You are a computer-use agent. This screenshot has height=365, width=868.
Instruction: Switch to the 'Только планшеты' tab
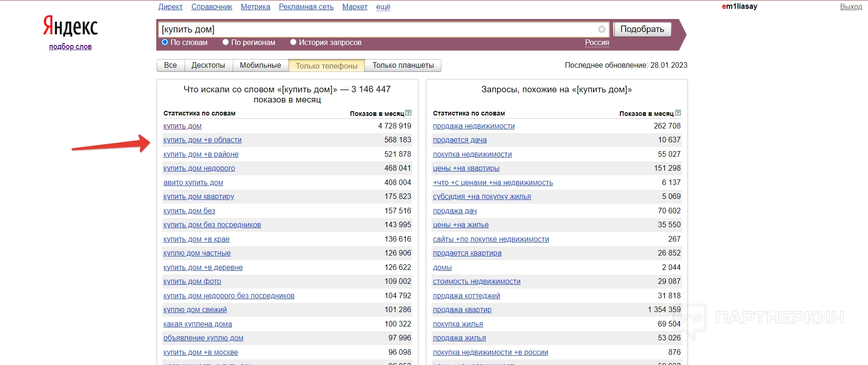(403, 65)
